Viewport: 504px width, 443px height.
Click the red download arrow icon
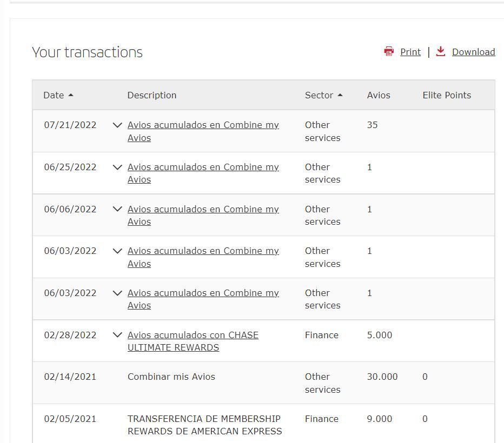(x=440, y=51)
